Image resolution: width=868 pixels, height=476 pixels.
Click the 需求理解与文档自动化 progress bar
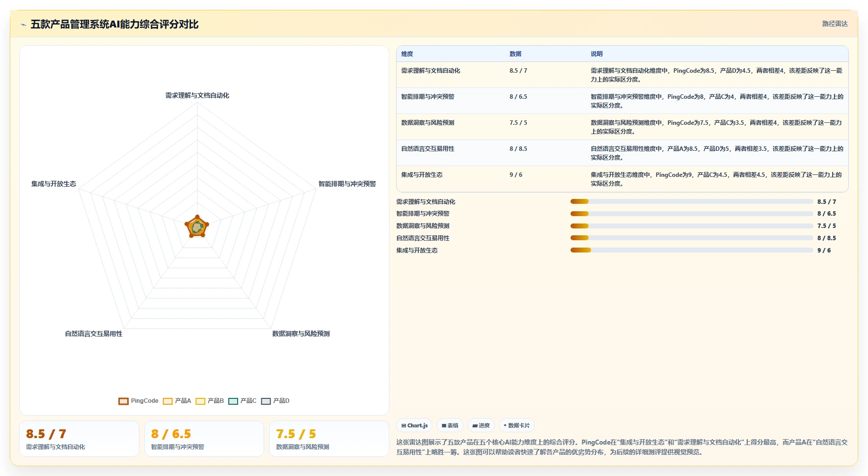pos(692,201)
